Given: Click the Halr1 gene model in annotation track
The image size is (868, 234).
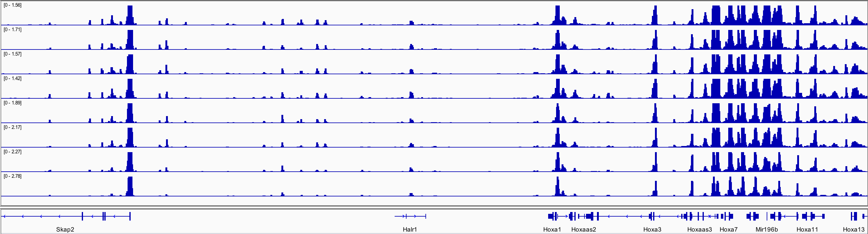Looking at the screenshot, I should [410, 216].
